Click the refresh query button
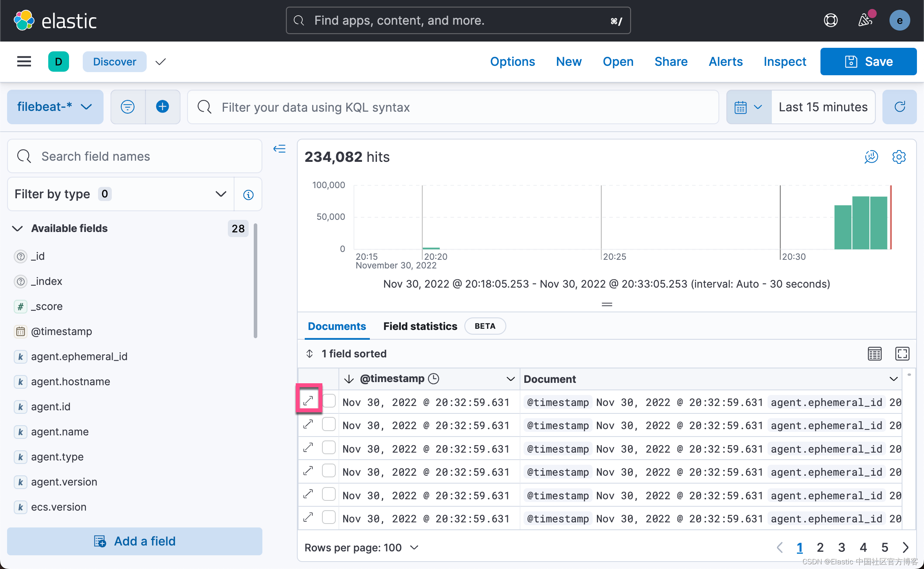The width and height of the screenshot is (924, 569). [900, 107]
